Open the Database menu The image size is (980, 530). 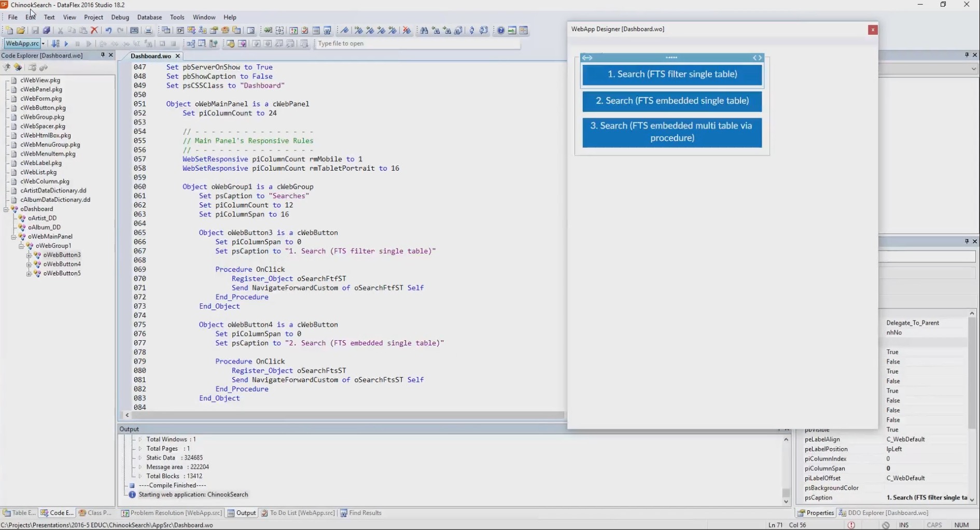(x=149, y=17)
